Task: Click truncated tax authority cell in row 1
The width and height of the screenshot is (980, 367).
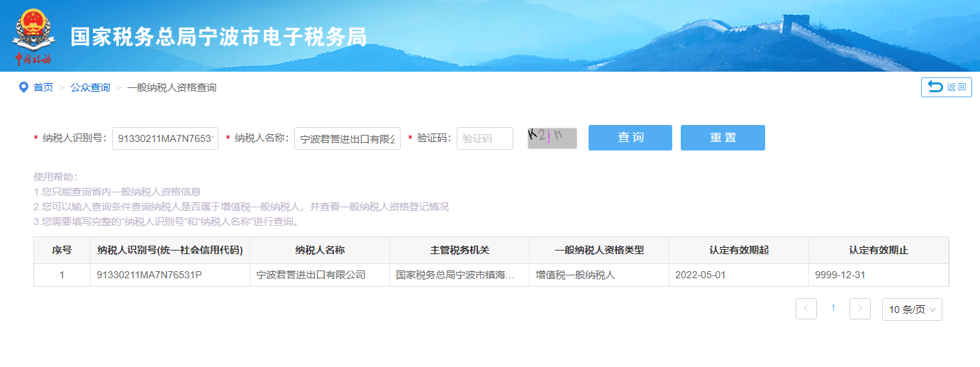Action: tap(460, 275)
